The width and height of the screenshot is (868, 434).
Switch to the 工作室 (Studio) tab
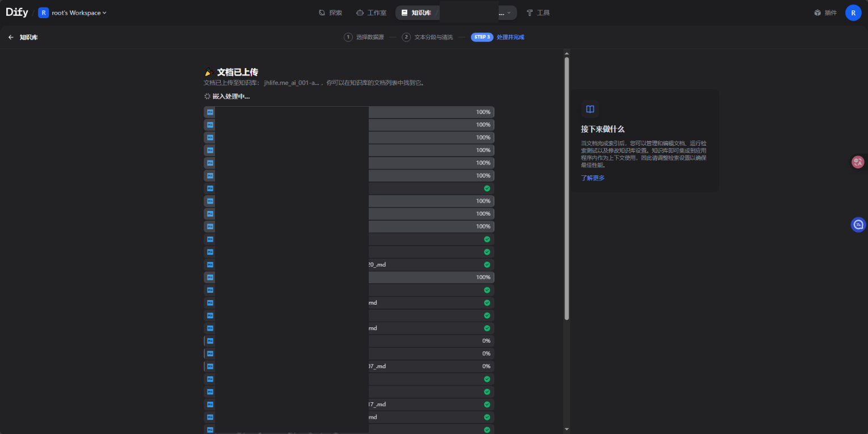(x=371, y=12)
